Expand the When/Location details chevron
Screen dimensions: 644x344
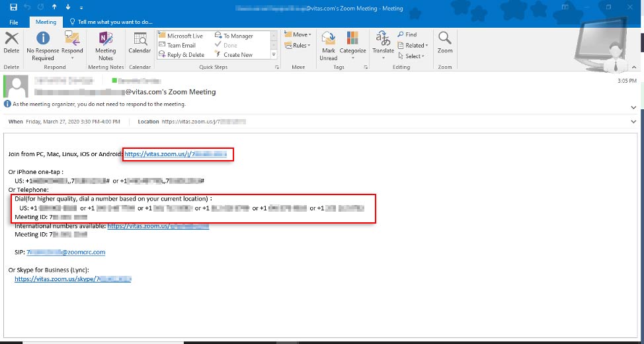[x=633, y=122]
